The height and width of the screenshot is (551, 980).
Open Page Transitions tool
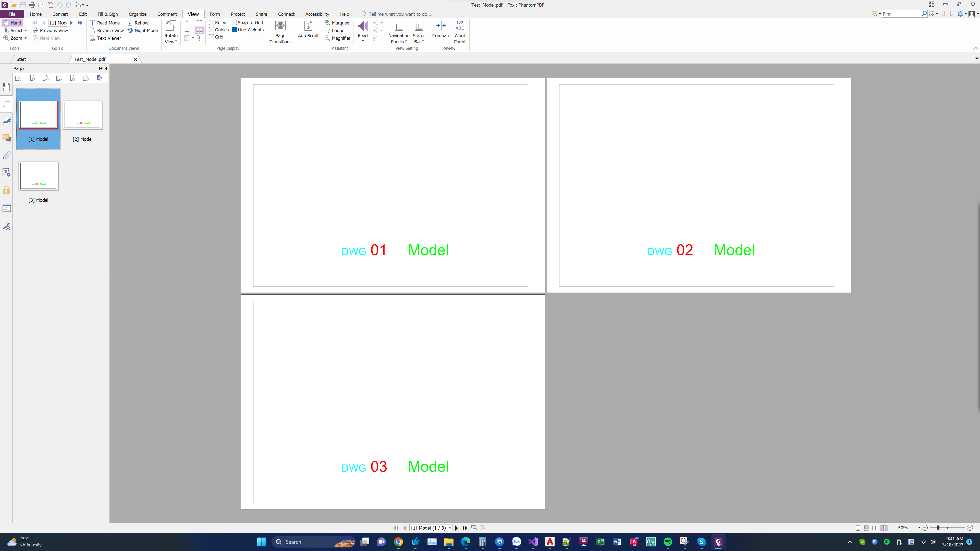tap(280, 32)
